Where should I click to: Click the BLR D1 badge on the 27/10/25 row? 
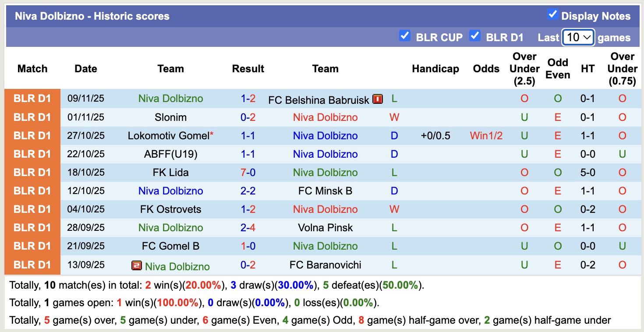32,136
